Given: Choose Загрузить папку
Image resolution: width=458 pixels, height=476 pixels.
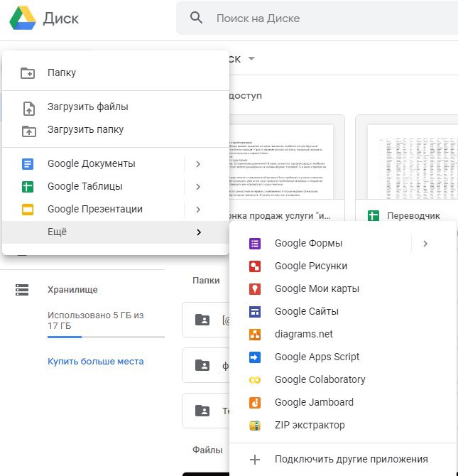Looking at the screenshot, I should pos(116,129).
